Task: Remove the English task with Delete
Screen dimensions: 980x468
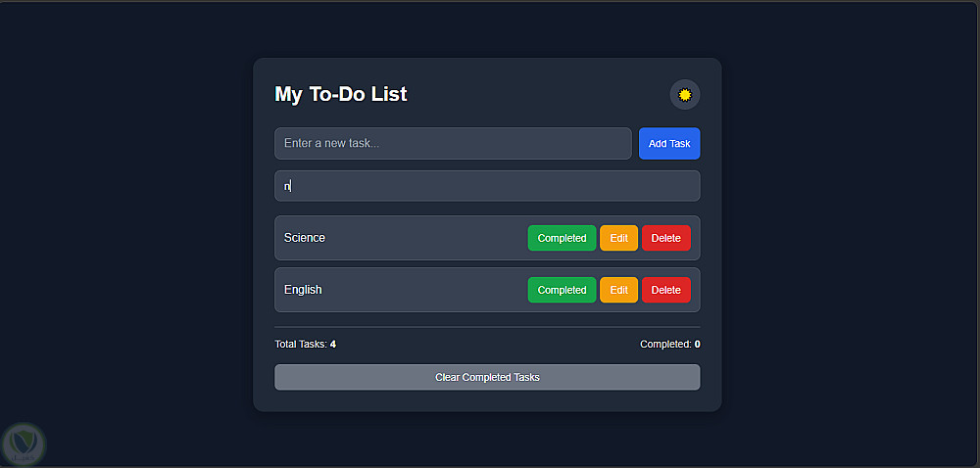Action: coord(666,290)
